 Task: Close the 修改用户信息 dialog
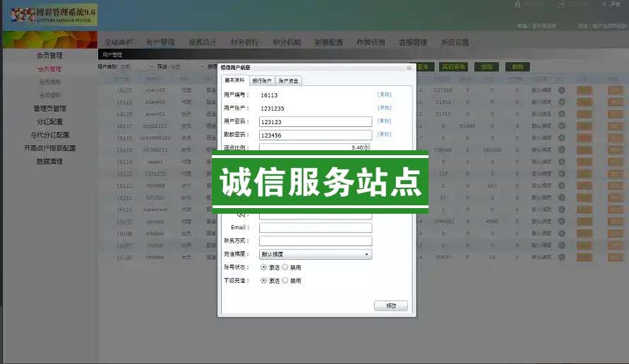[409, 68]
